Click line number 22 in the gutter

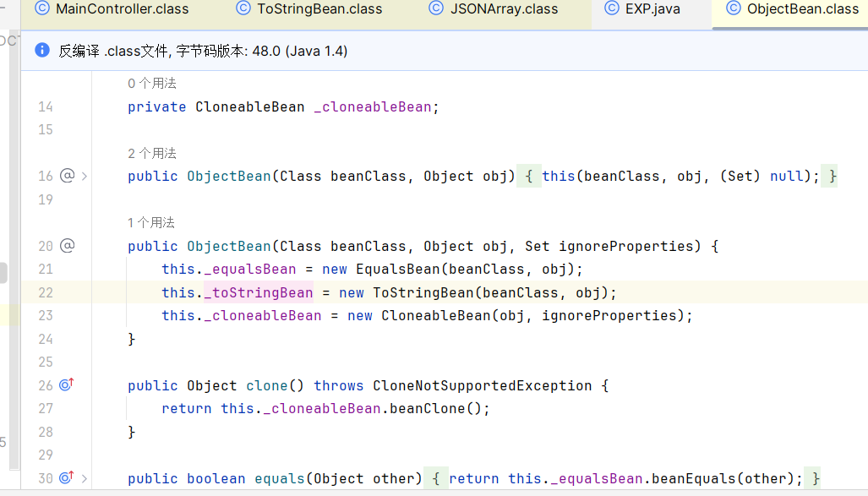point(45,292)
